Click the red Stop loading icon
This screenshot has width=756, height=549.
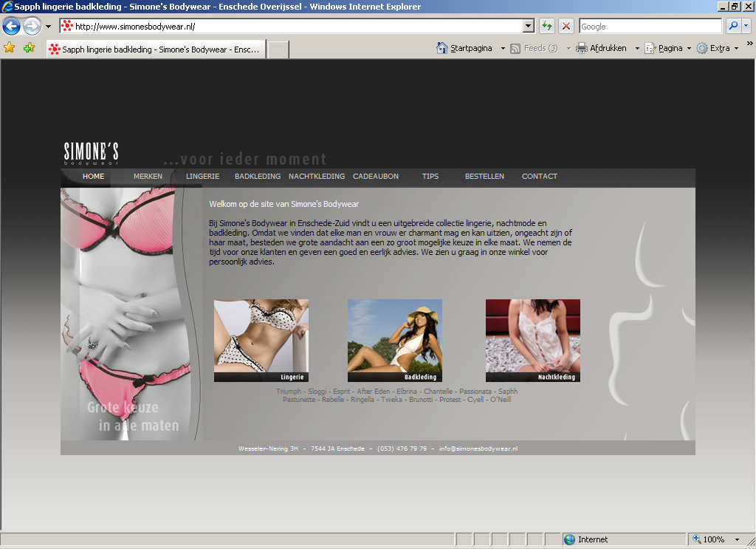[566, 26]
